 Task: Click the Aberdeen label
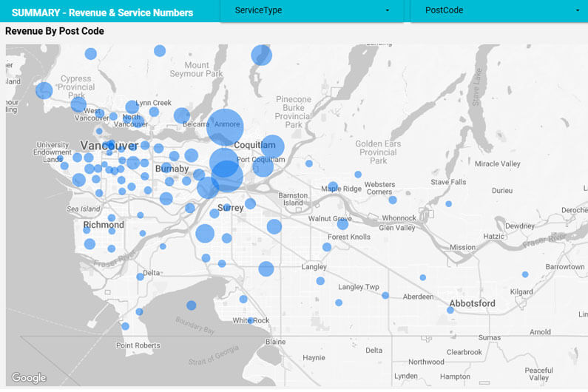(x=418, y=297)
